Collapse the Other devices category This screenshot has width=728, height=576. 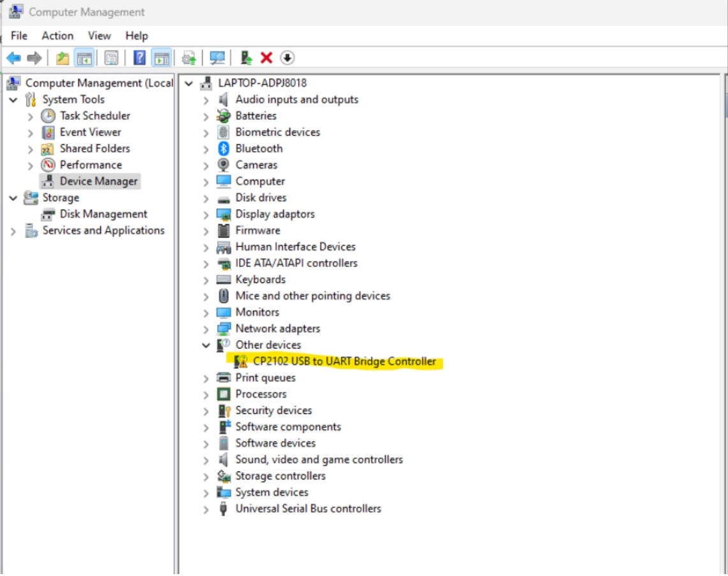pyautogui.click(x=205, y=345)
